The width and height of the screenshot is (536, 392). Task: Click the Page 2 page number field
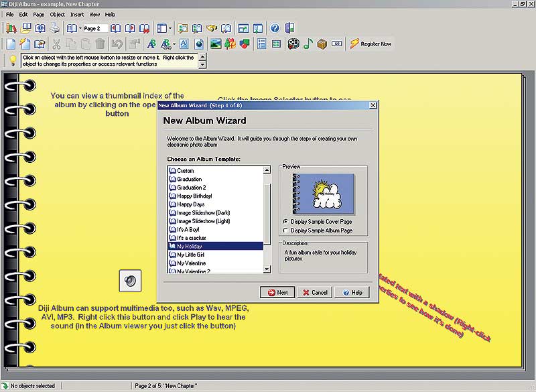(95, 28)
